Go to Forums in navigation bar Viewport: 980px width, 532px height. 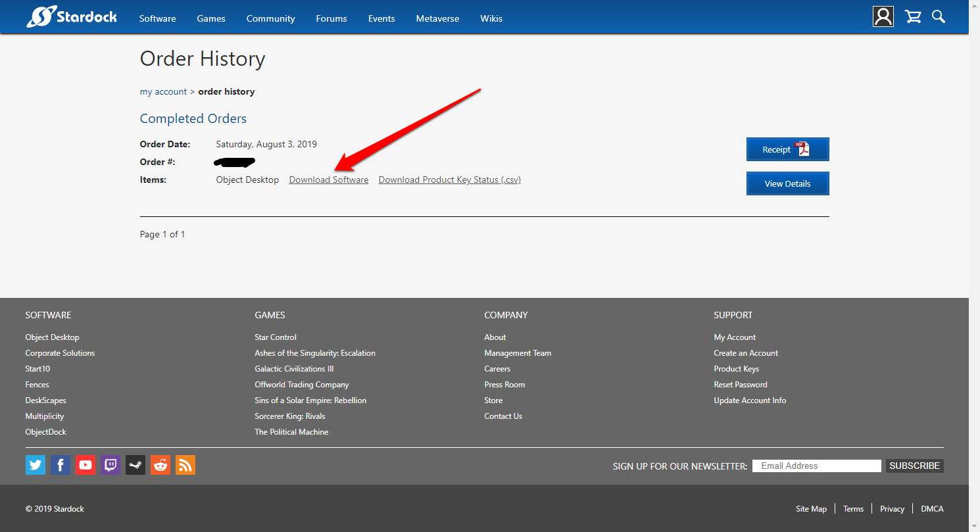331,18
